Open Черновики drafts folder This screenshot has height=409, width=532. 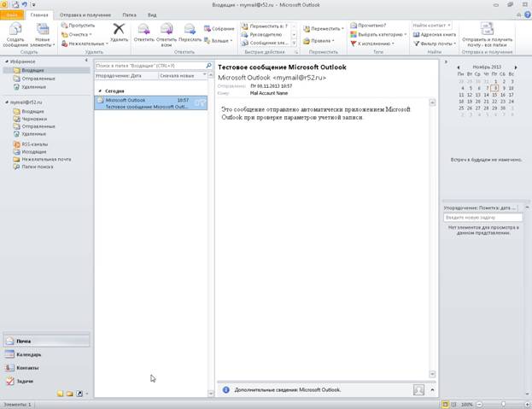click(34, 119)
